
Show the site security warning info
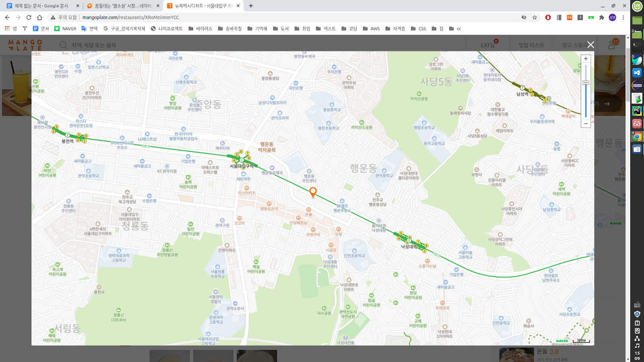click(x=63, y=17)
